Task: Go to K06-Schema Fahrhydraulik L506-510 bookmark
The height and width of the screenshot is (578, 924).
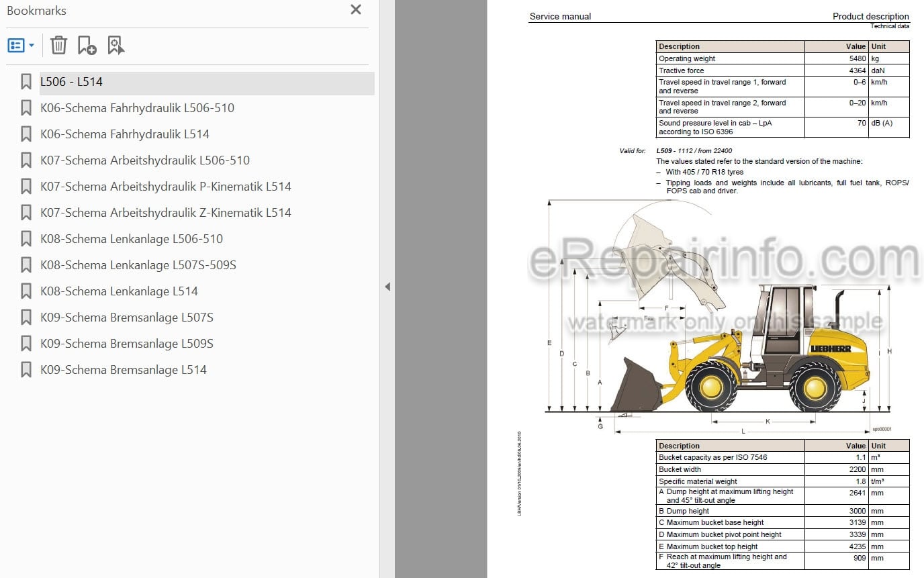Action: [137, 108]
